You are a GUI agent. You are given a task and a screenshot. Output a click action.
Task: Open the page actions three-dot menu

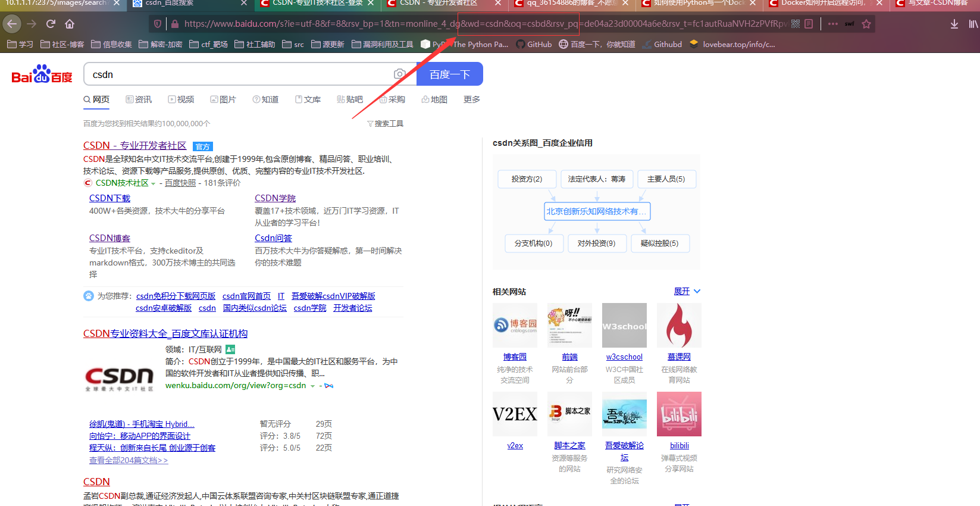832,24
